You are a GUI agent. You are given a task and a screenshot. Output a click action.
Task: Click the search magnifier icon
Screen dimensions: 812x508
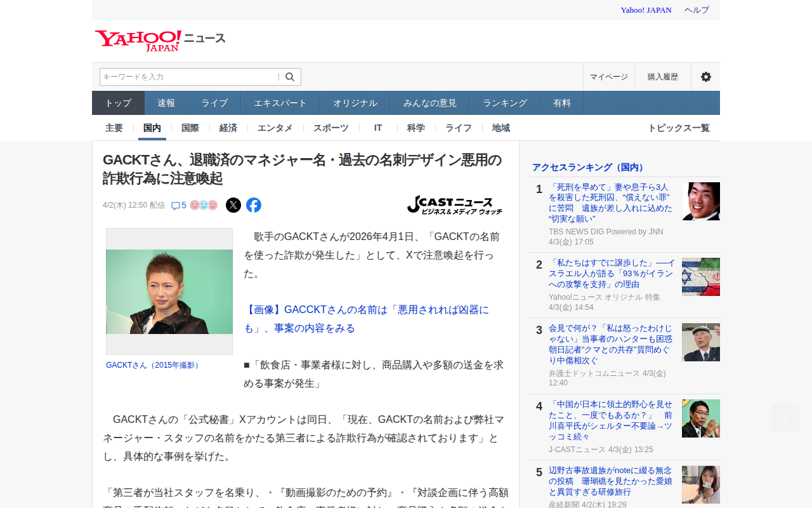point(290,77)
